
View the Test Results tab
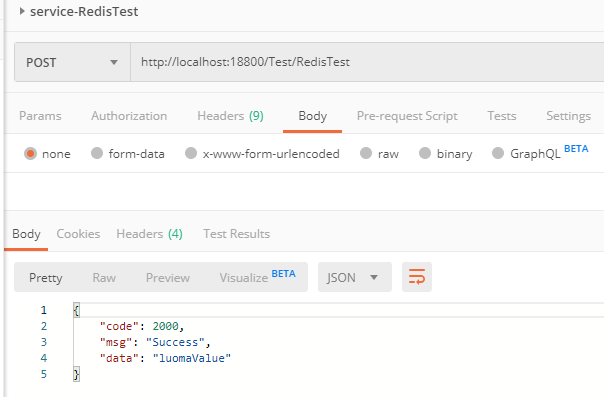click(237, 234)
